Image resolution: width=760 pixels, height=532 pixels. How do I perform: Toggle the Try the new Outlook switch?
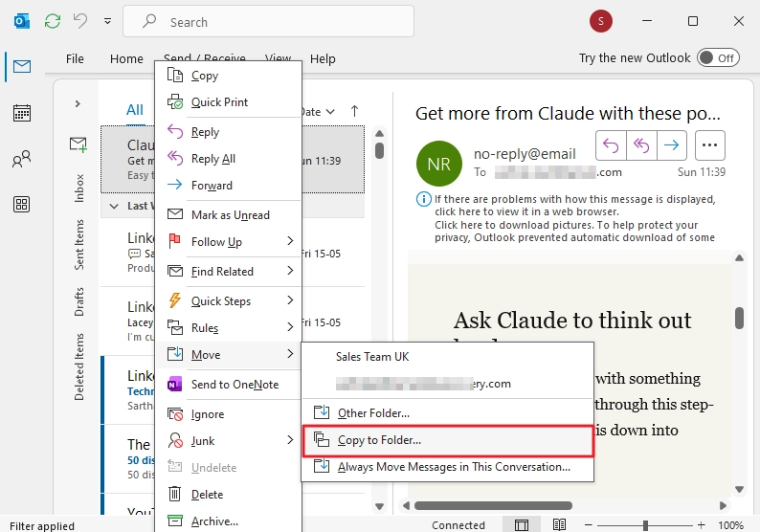point(718,58)
